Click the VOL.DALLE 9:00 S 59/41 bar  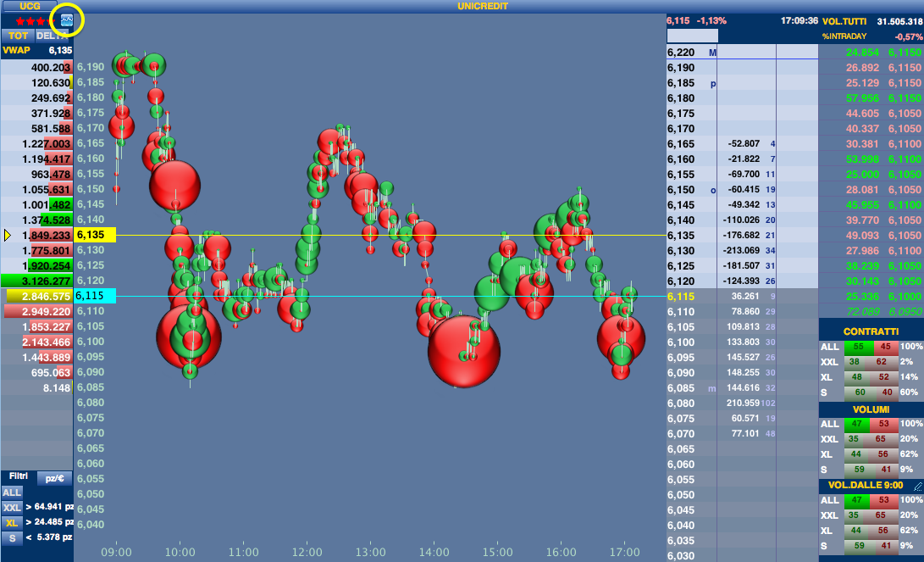(x=871, y=546)
